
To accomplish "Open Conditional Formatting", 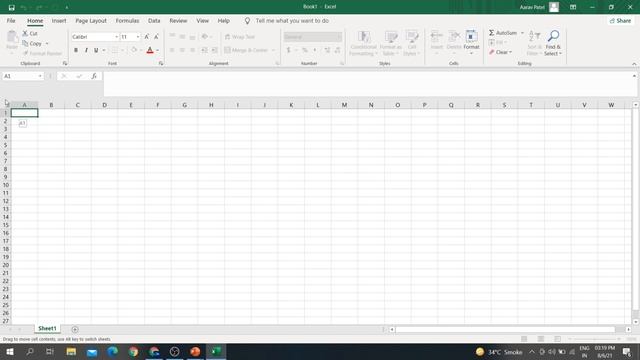I will (x=363, y=43).
